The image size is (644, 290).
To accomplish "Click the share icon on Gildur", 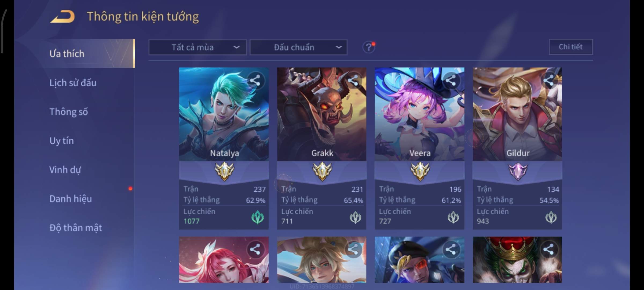I will (548, 80).
